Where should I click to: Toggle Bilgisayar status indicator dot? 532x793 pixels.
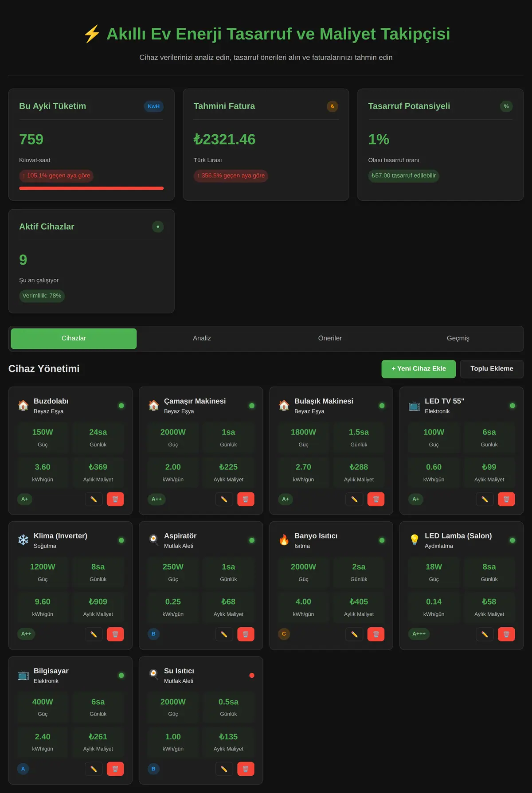pyautogui.click(x=121, y=676)
